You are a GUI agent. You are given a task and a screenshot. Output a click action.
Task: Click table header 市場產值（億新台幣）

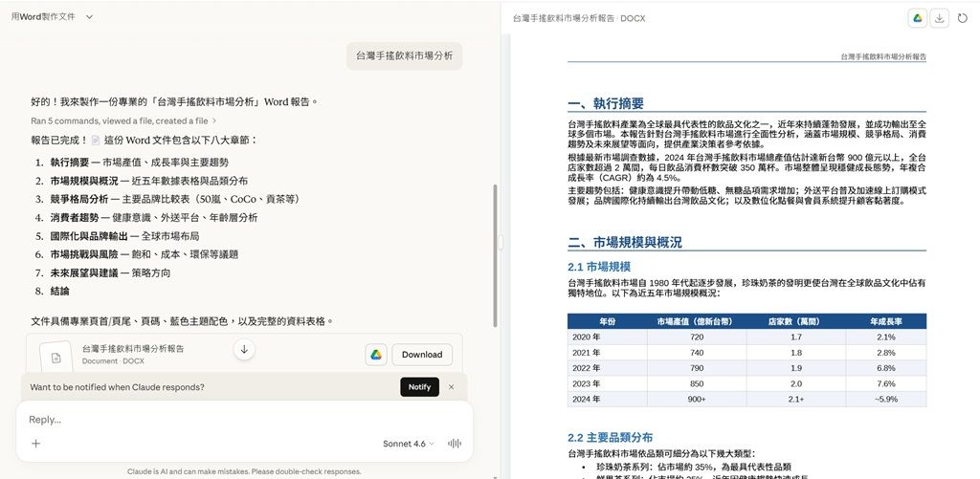click(697, 321)
